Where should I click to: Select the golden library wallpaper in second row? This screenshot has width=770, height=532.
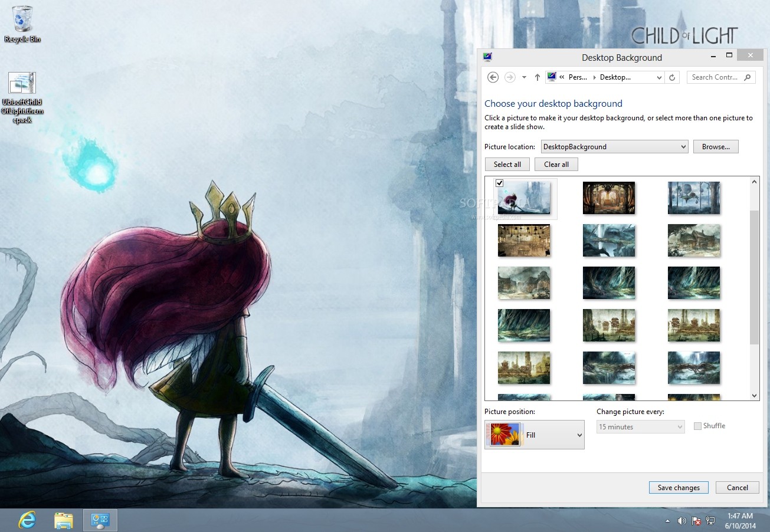click(x=524, y=241)
